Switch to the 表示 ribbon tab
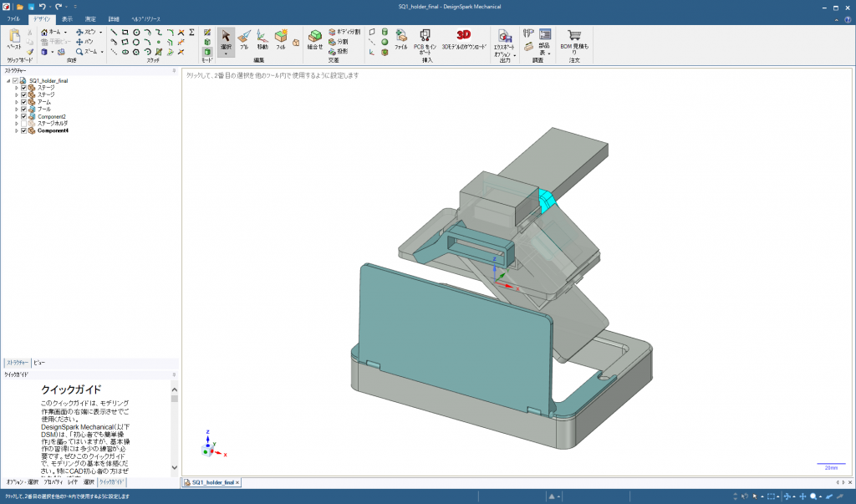The image size is (856, 504). [x=67, y=18]
